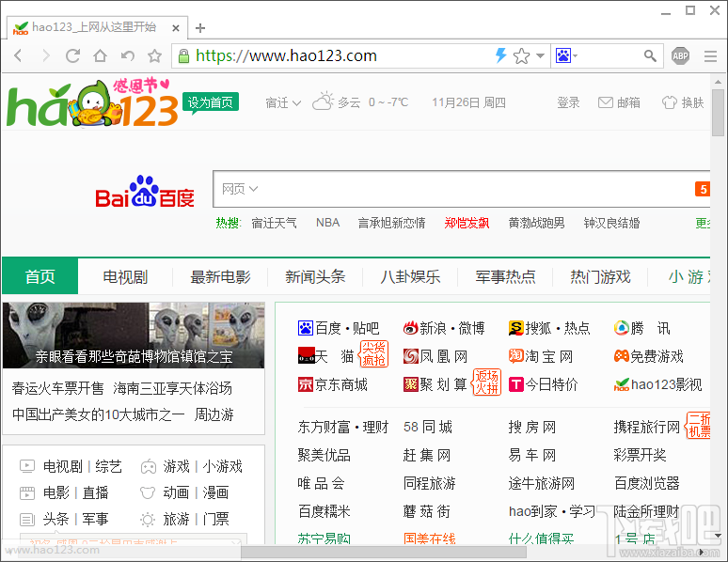This screenshot has height=562, width=728.
Task: Open 携程旅行网 link
Action: [x=647, y=427]
